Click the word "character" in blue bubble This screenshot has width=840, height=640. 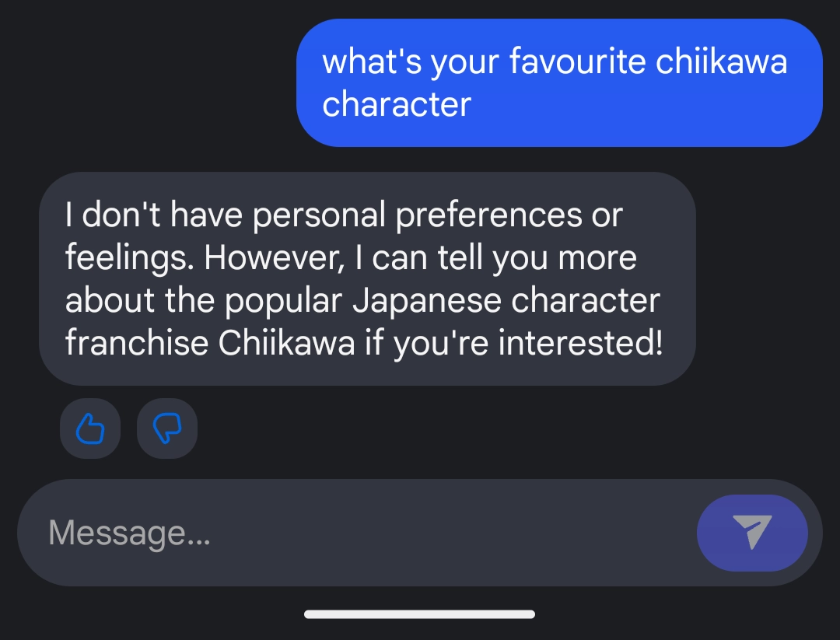point(397,104)
